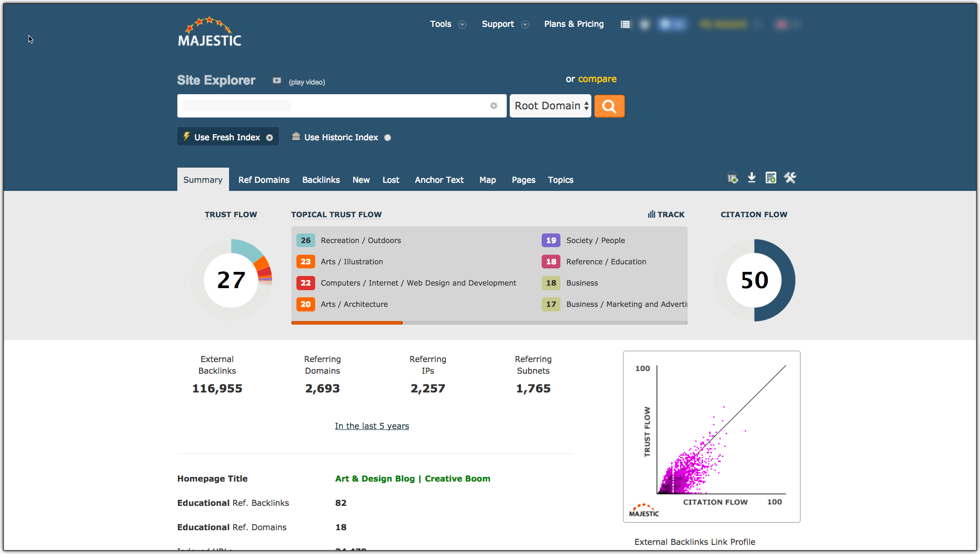Click the Majestic logo
The height and width of the screenshot is (554, 980).
[210, 32]
